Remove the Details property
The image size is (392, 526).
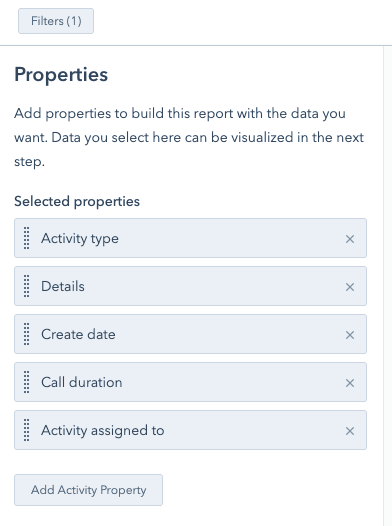(x=350, y=287)
